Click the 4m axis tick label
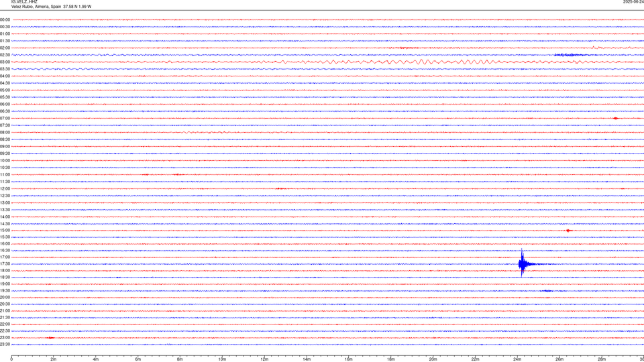Image resolution: width=644 pixels, height=362 pixels. coord(96,359)
